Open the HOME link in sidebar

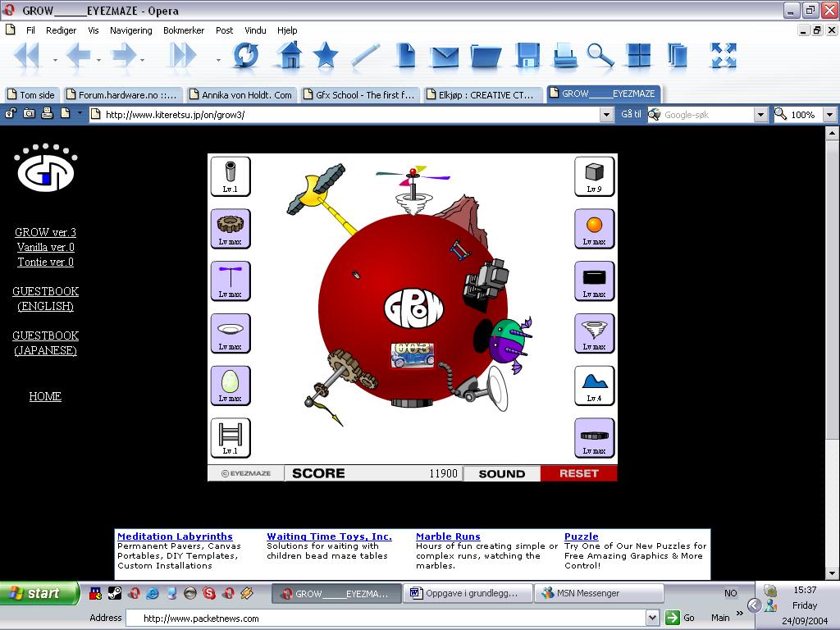[45, 396]
